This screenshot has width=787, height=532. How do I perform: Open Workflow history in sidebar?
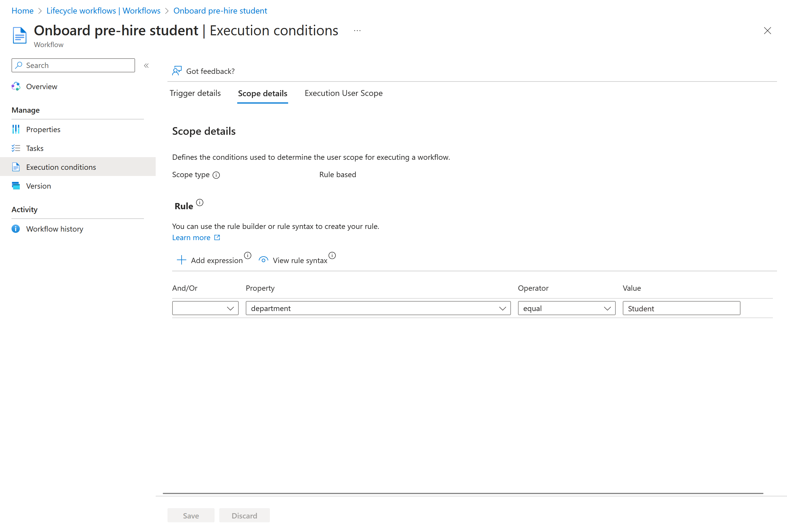pos(54,229)
